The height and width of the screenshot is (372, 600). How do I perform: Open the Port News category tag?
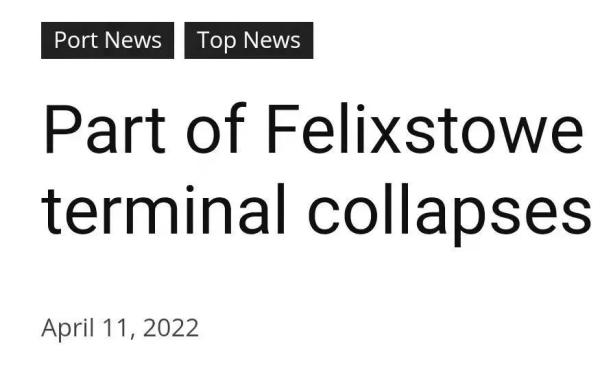click(x=108, y=41)
